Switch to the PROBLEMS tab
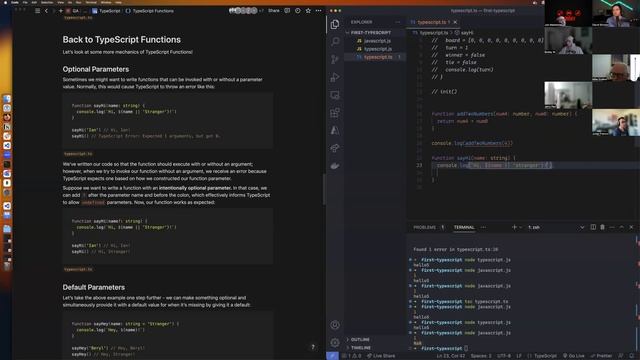The image size is (640, 360). click(x=424, y=227)
